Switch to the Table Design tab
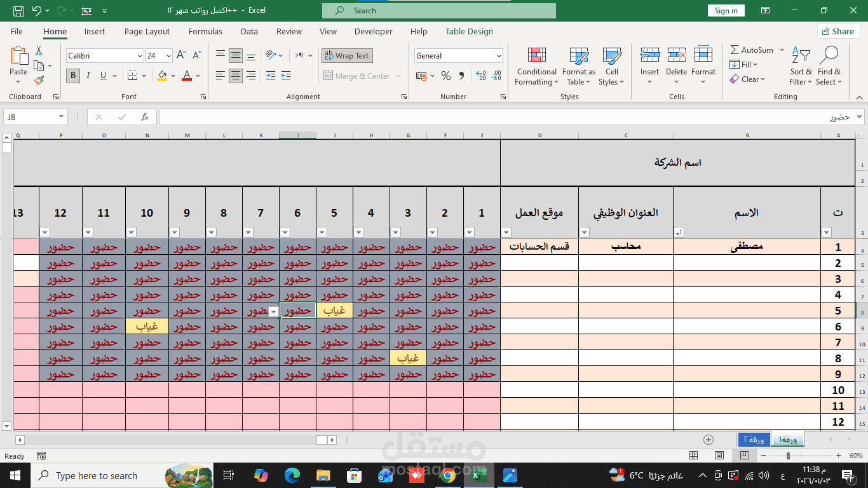This screenshot has width=868, height=488. click(x=469, y=31)
